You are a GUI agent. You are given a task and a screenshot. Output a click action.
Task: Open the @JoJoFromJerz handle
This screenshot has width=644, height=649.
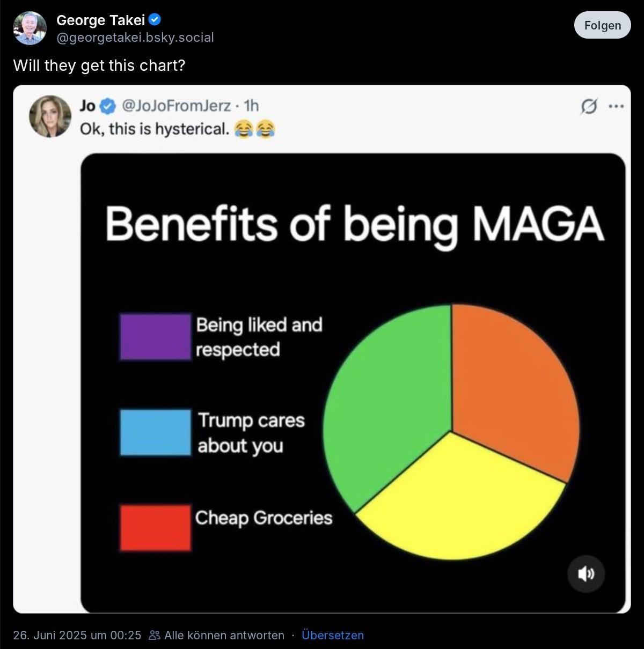coord(177,106)
